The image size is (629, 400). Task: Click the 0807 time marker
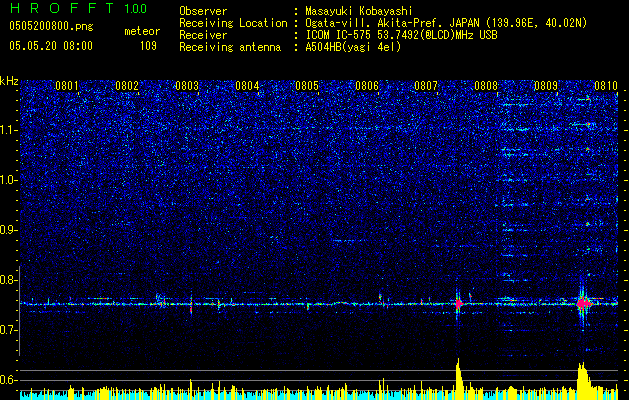pos(426,86)
